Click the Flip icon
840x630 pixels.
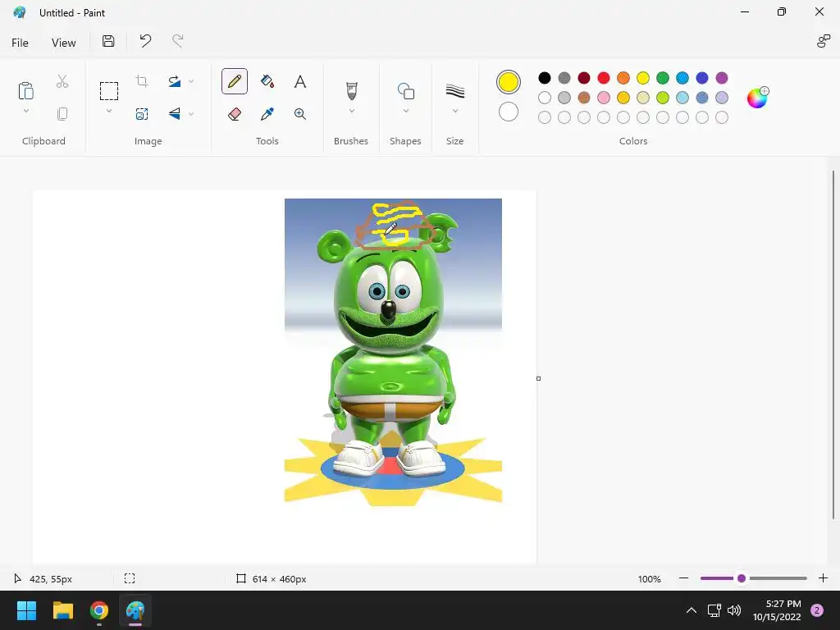175,113
